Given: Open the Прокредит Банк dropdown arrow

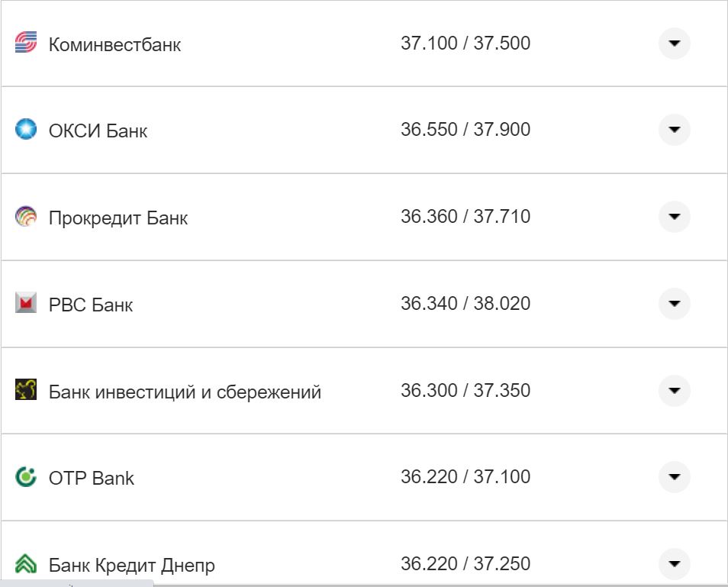Looking at the screenshot, I should point(675,216).
